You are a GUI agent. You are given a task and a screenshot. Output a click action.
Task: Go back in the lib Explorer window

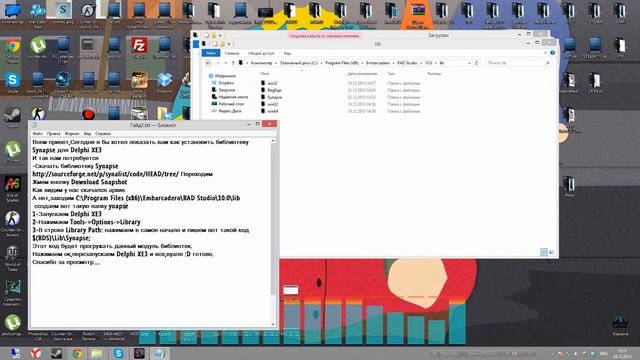pyautogui.click(x=208, y=63)
